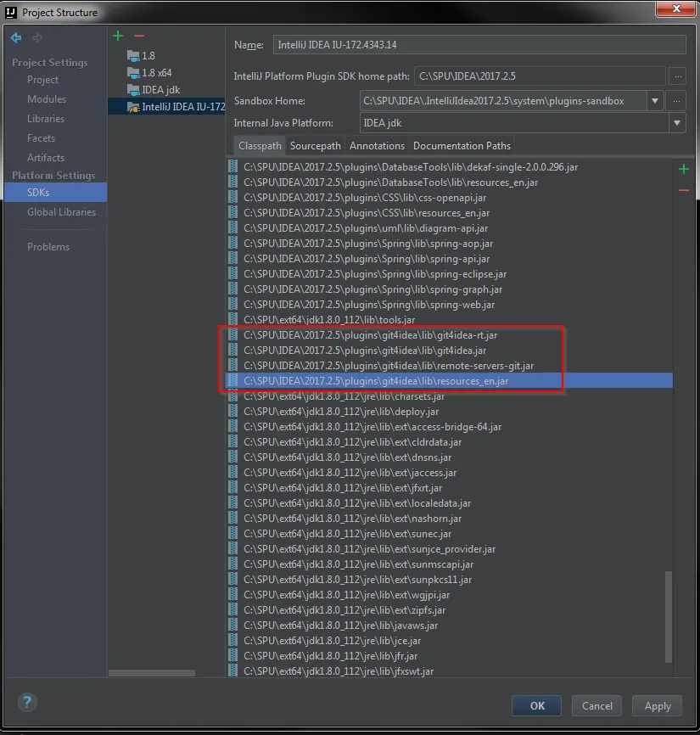Screen dimensions: 700x735
Task: Browse for Plugin SDK home path
Action: tap(677, 76)
